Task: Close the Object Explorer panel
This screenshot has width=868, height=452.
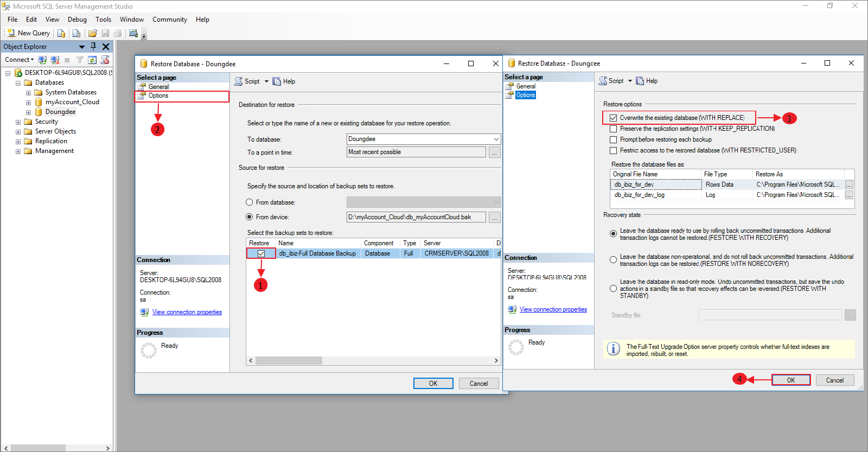Action: click(x=106, y=47)
